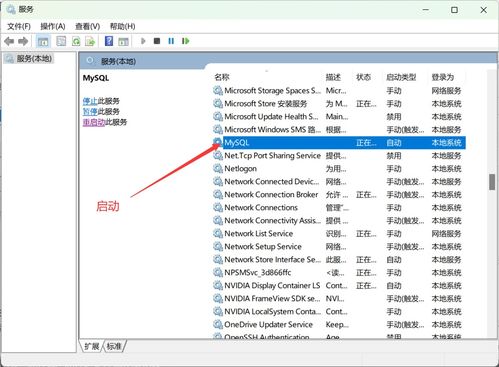Click gear icon beside Network List Service
499x367 pixels.
(218, 234)
